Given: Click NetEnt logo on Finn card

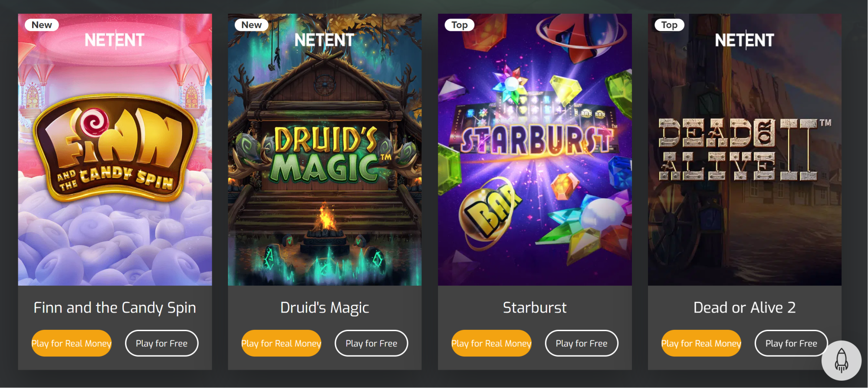Looking at the screenshot, I should 114,40.
